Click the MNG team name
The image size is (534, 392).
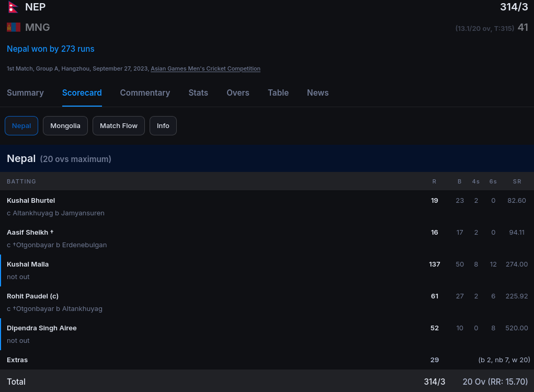coord(38,27)
